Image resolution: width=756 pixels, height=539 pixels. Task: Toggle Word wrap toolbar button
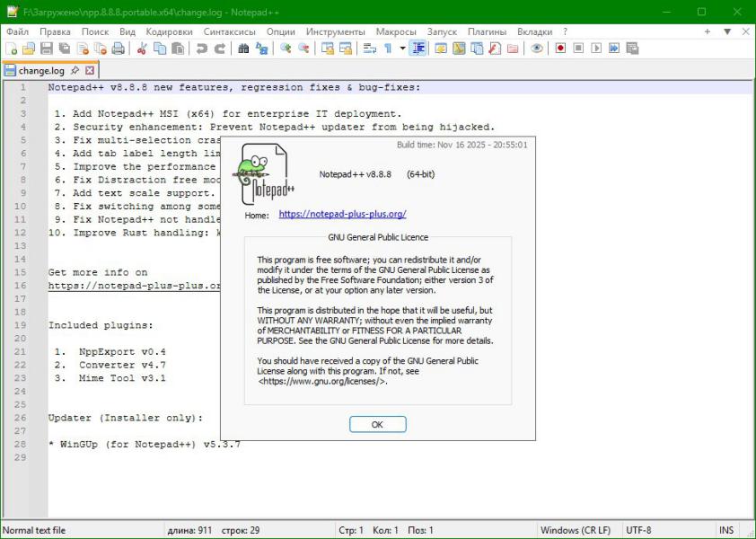[x=370, y=49]
